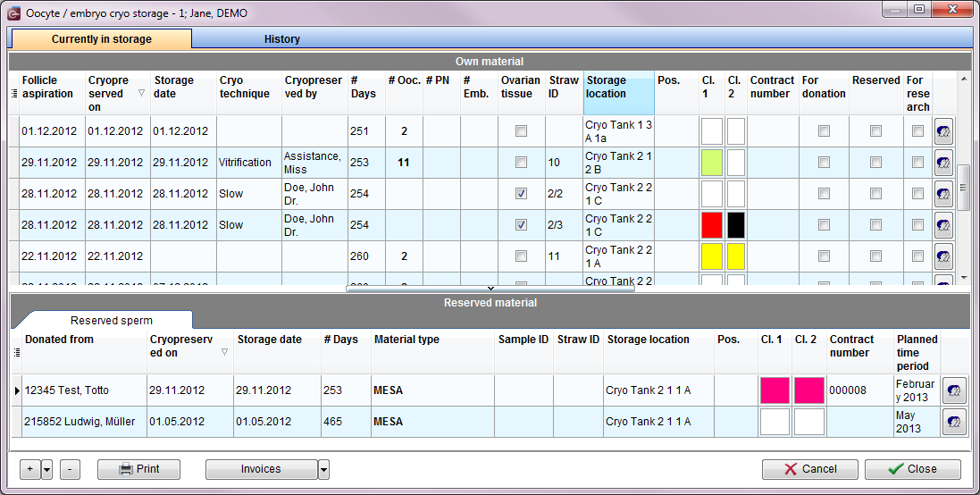Select Reserved sperm tab
This screenshot has height=495, width=980.
(112, 320)
